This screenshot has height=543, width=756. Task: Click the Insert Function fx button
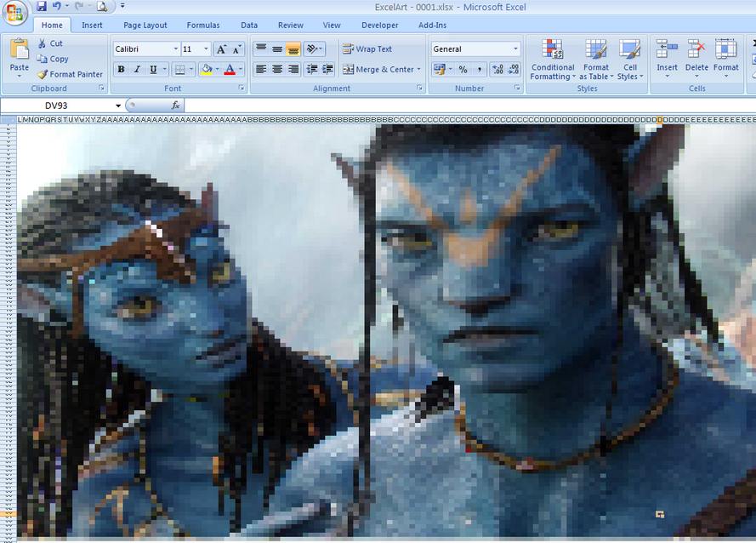175,106
